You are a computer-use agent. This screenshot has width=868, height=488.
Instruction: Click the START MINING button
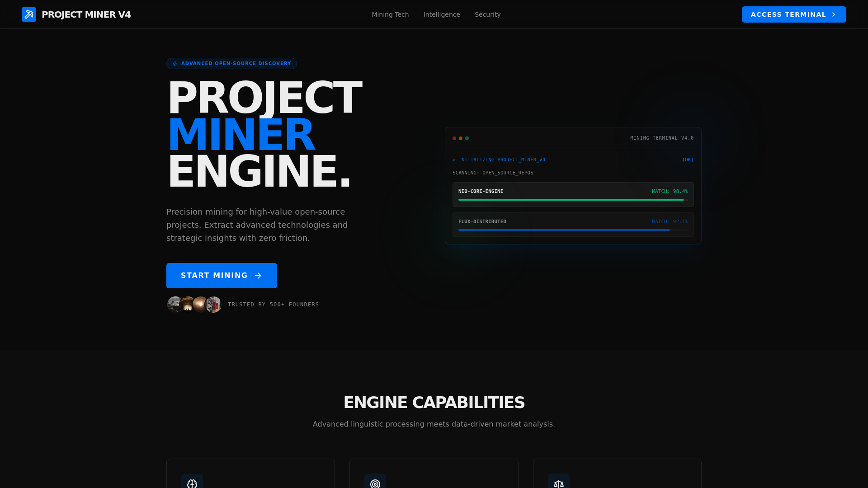222,276
